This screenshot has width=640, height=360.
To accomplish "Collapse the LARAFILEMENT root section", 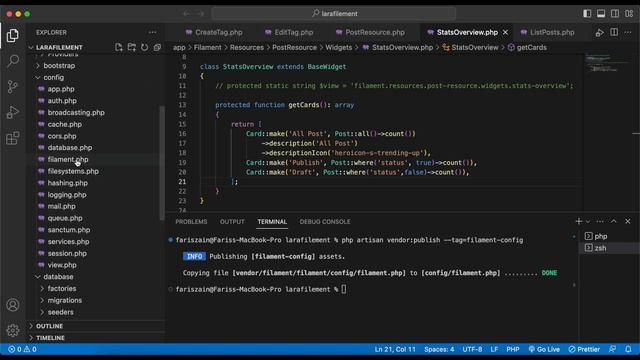I will (59, 47).
